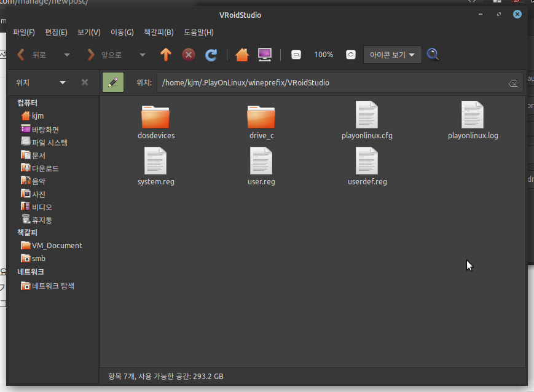Open 음악 in the sidebar
534x392 pixels.
pyautogui.click(x=33, y=181)
